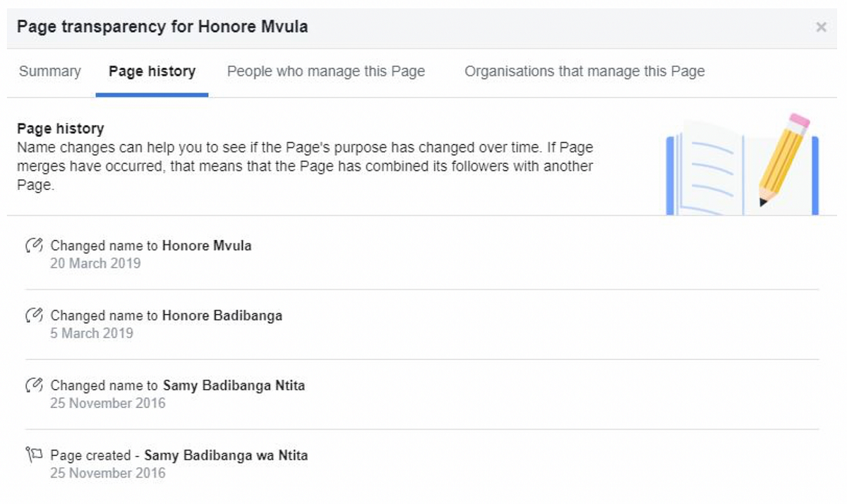The image size is (847, 504).
Task: Open People who manage this Page tab
Action: [326, 71]
